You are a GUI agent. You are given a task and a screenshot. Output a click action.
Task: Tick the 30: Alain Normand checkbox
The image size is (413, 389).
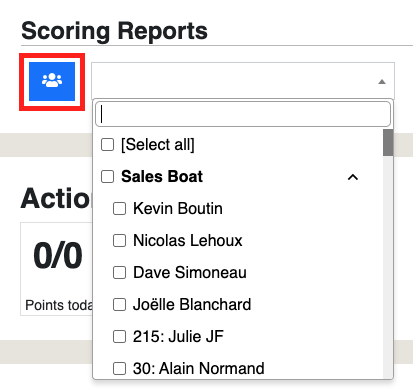point(119,369)
